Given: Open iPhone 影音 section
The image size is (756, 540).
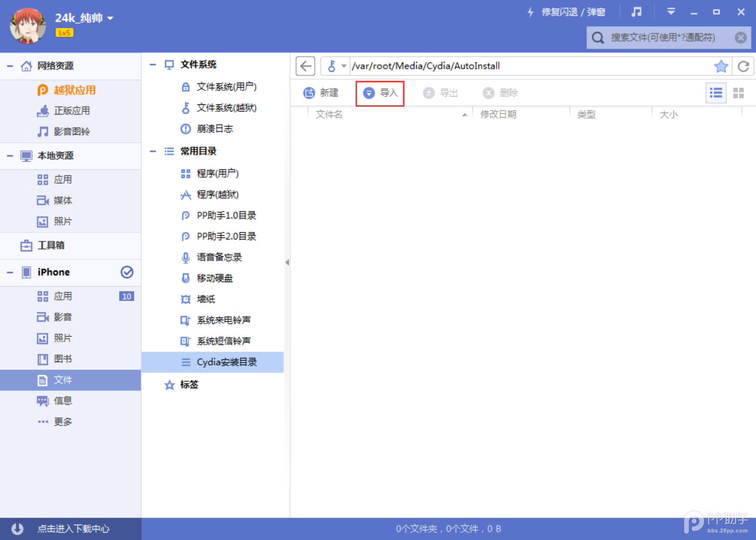Looking at the screenshot, I should tap(70, 317).
